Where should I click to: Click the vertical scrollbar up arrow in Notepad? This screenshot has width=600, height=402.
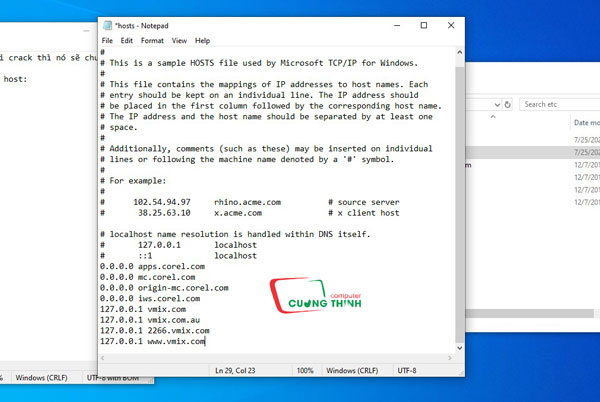click(x=460, y=52)
